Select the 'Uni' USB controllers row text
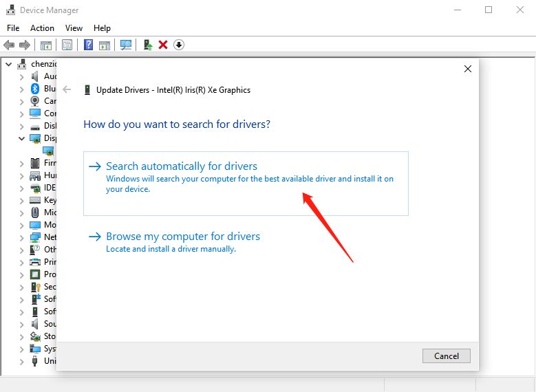The height and width of the screenshot is (392, 536). click(50, 360)
